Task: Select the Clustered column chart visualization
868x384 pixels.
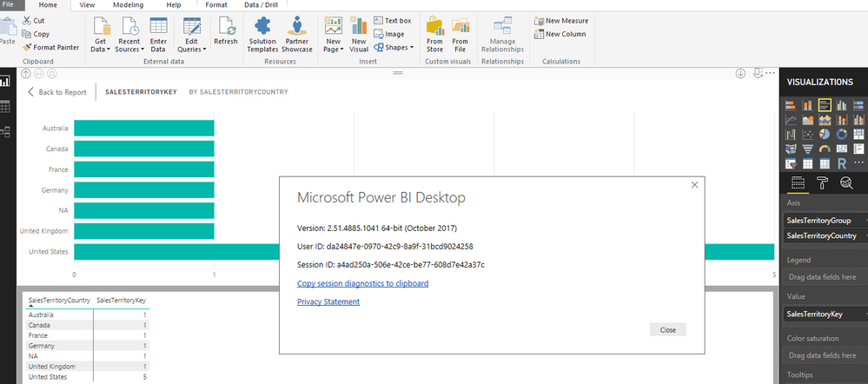Action: point(841,105)
